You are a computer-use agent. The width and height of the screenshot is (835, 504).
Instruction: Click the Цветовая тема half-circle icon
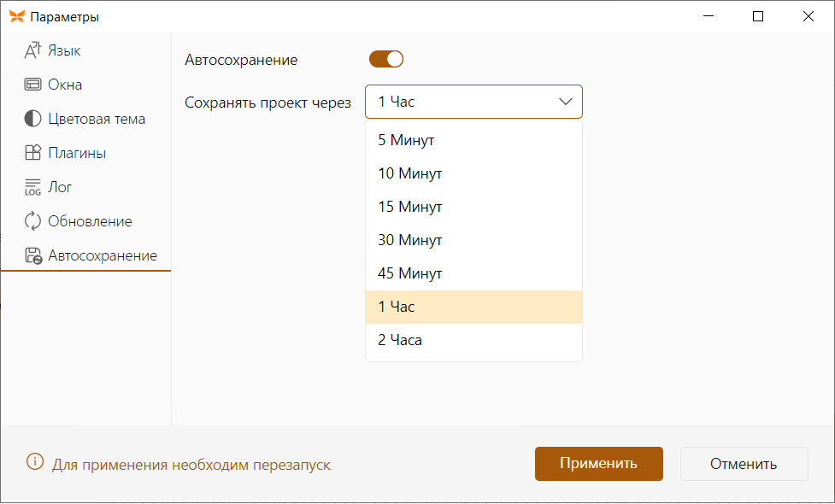tap(32, 118)
